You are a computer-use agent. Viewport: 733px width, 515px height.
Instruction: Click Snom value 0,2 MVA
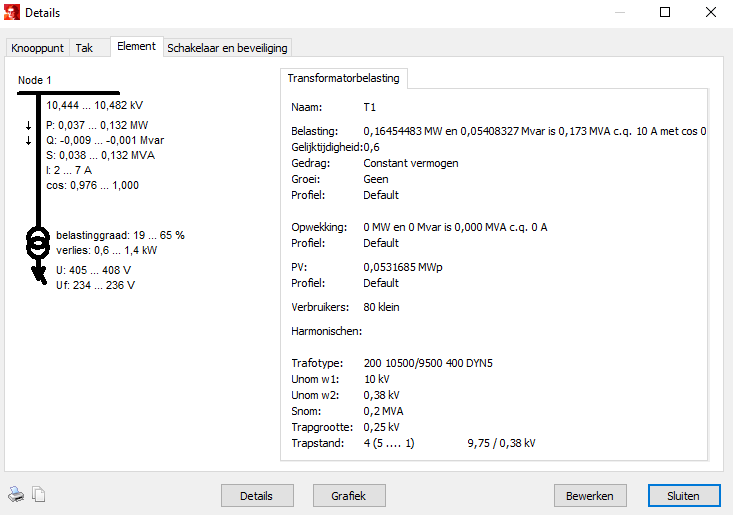coord(383,411)
